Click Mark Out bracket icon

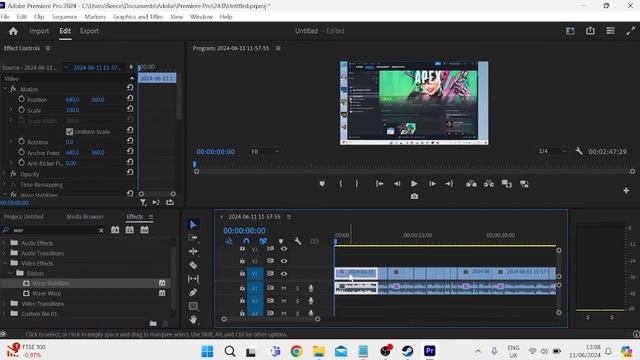(357, 184)
